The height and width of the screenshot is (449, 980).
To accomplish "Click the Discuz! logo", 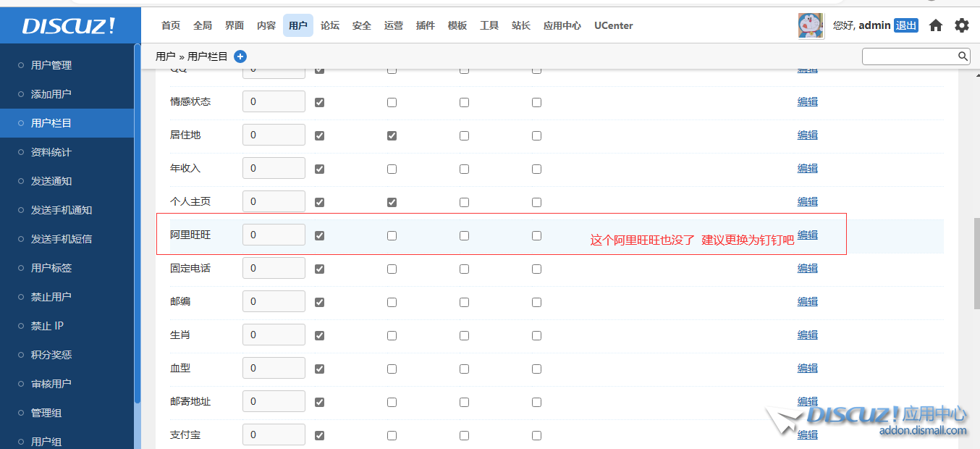I will 69,26.
